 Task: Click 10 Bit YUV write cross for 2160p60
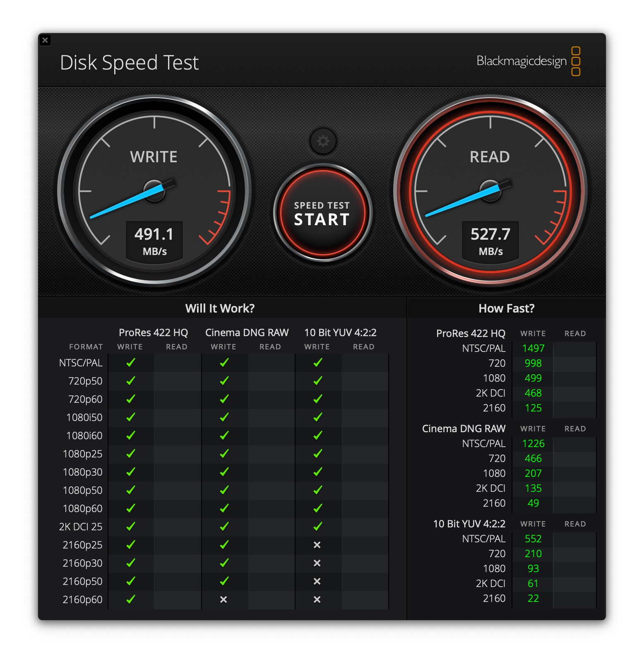[x=317, y=599]
